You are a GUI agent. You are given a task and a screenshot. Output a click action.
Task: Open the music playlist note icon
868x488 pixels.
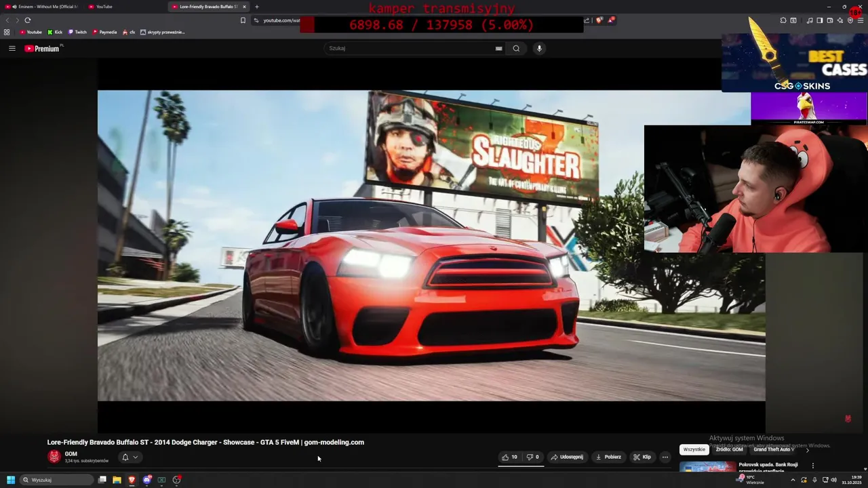click(x=810, y=20)
